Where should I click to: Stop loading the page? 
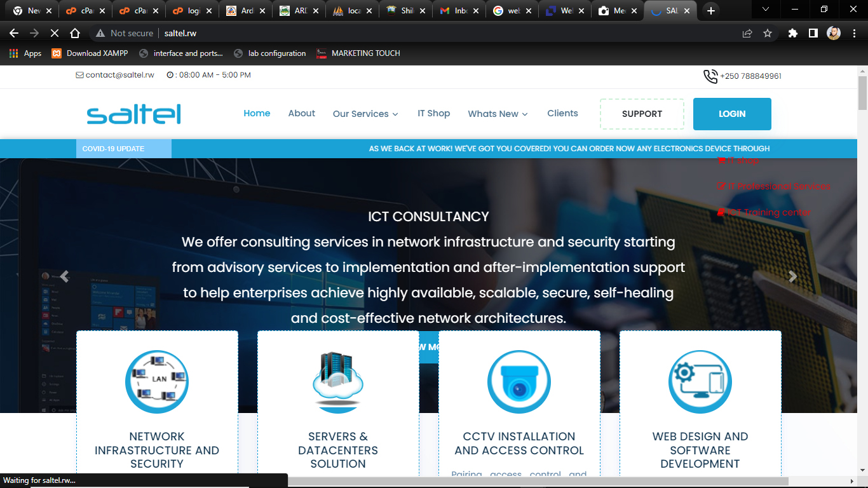[x=54, y=33]
